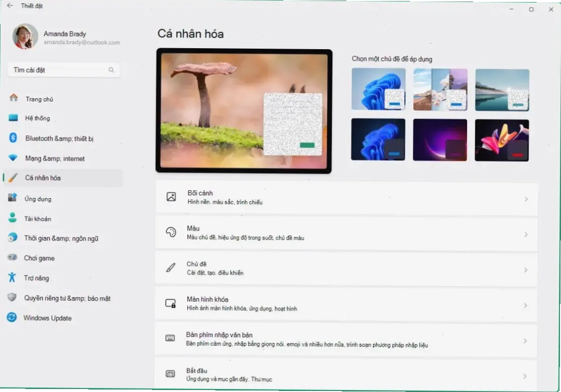Click the Bluetooth icon in sidebar
This screenshot has height=392, width=561.
[14, 138]
